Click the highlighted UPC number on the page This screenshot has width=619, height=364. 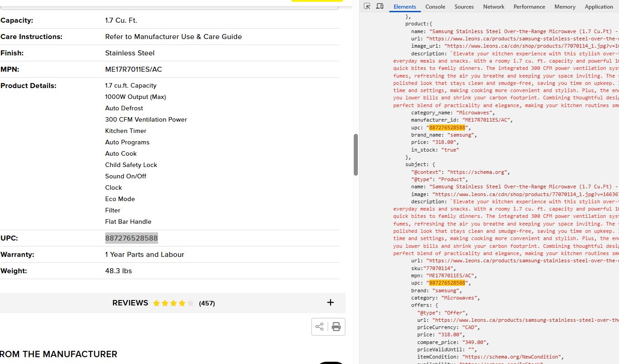pos(132,238)
